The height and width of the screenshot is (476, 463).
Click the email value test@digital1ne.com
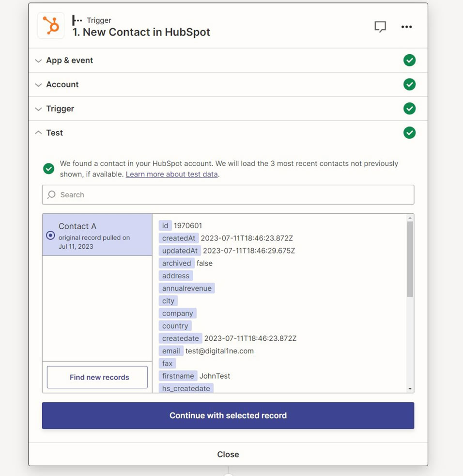click(219, 351)
